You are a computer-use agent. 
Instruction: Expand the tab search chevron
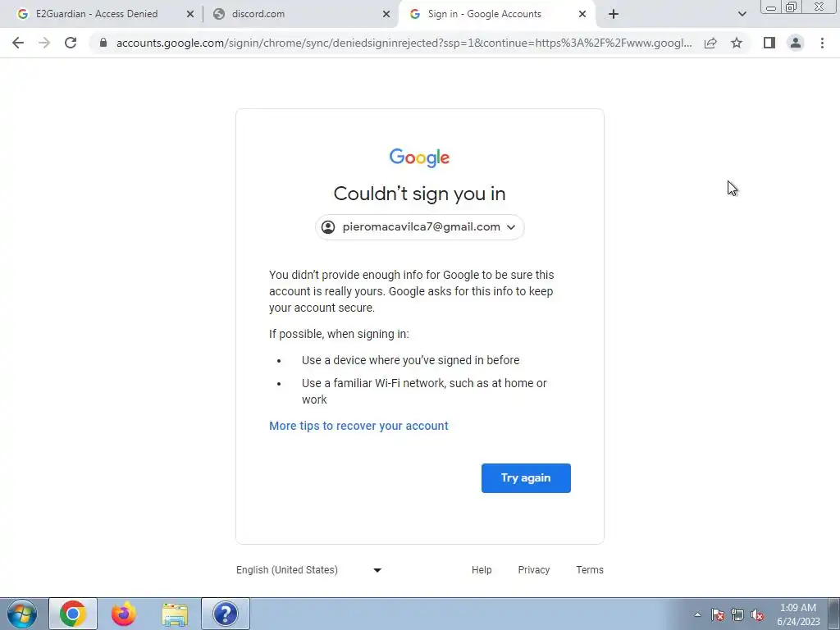pyautogui.click(x=742, y=14)
